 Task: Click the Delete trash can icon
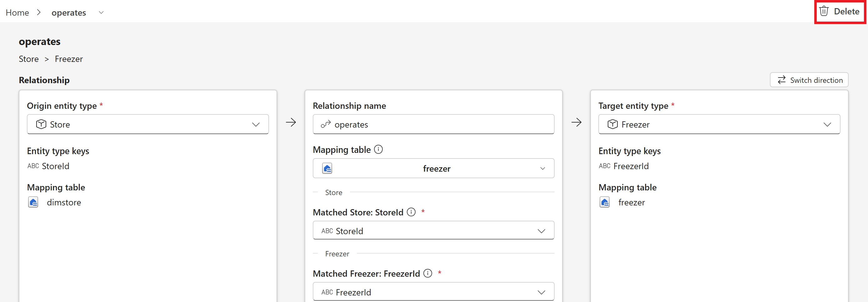coord(824,11)
